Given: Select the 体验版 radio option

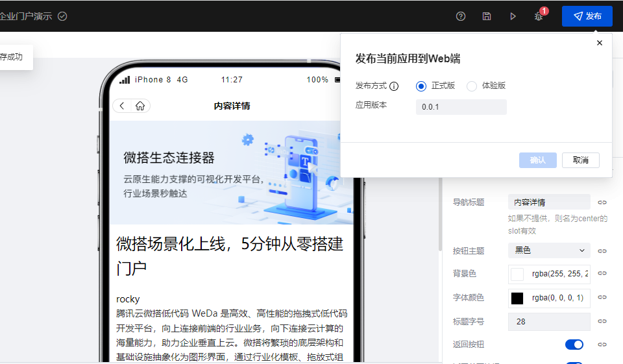Looking at the screenshot, I should point(472,86).
